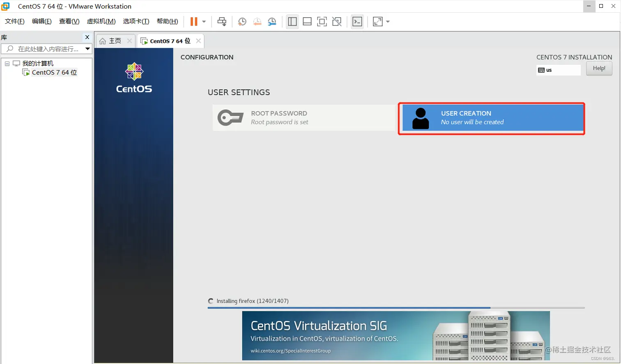
Task: Open the 文件(F) menu
Action: [x=15, y=21]
